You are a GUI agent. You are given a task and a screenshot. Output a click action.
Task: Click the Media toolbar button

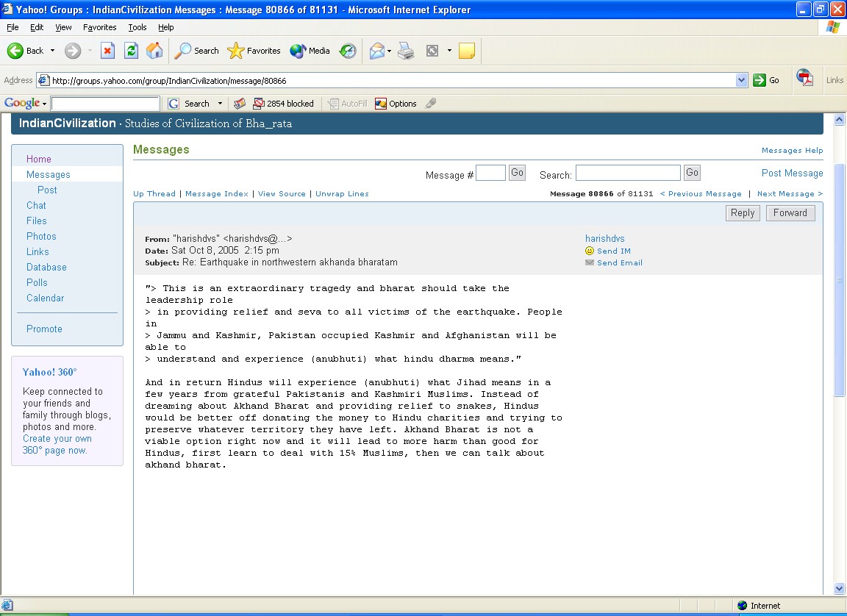[310, 51]
